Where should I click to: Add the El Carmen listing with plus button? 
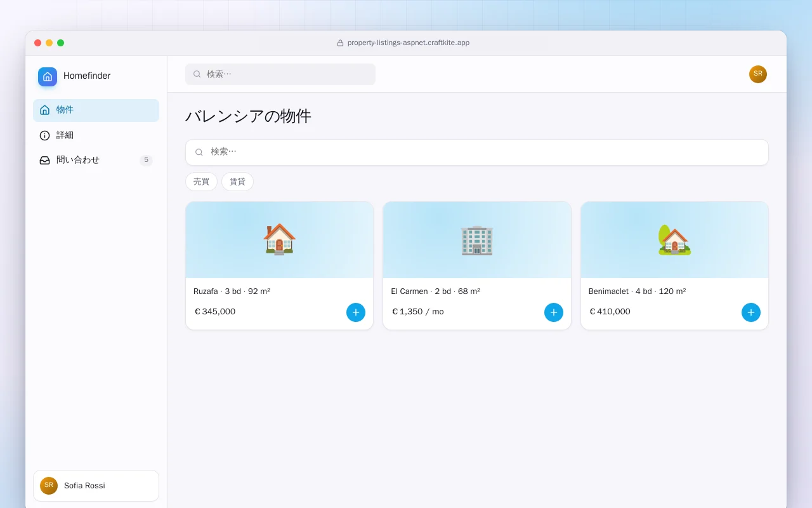click(554, 312)
